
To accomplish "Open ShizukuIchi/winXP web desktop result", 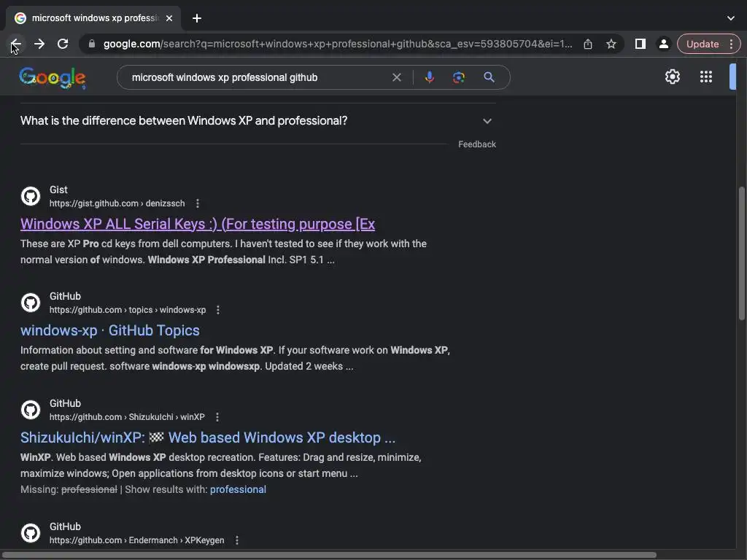I will [x=208, y=437].
